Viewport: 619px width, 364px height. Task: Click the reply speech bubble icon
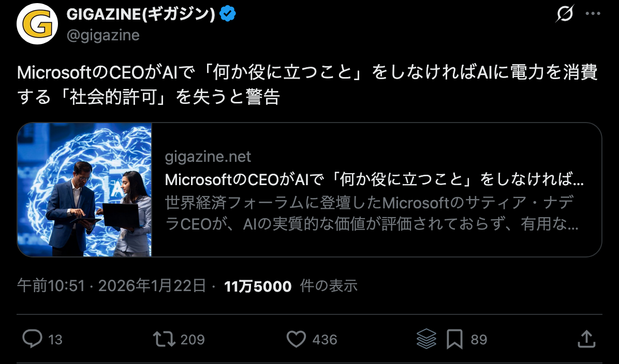(33, 339)
